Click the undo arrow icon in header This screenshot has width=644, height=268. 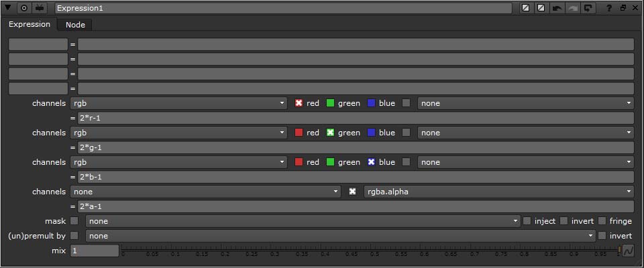point(556,8)
